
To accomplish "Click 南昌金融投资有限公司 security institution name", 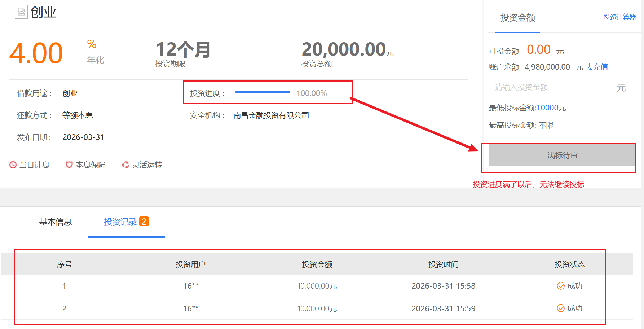I will pyautogui.click(x=271, y=115).
